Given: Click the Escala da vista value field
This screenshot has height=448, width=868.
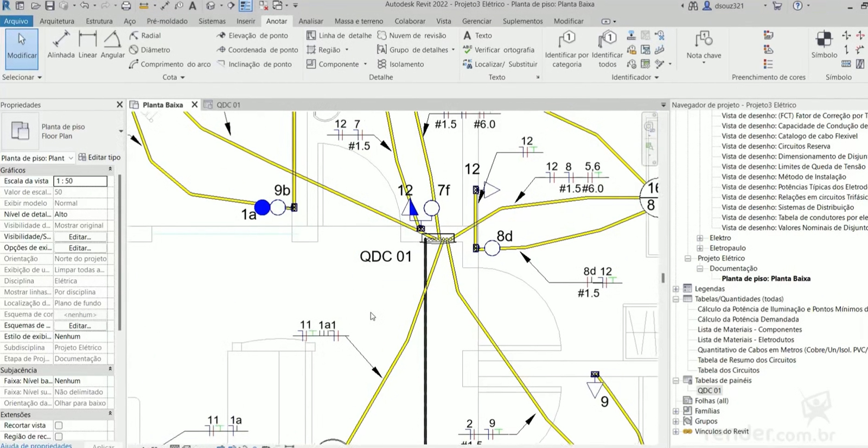Looking at the screenshot, I should (x=80, y=181).
